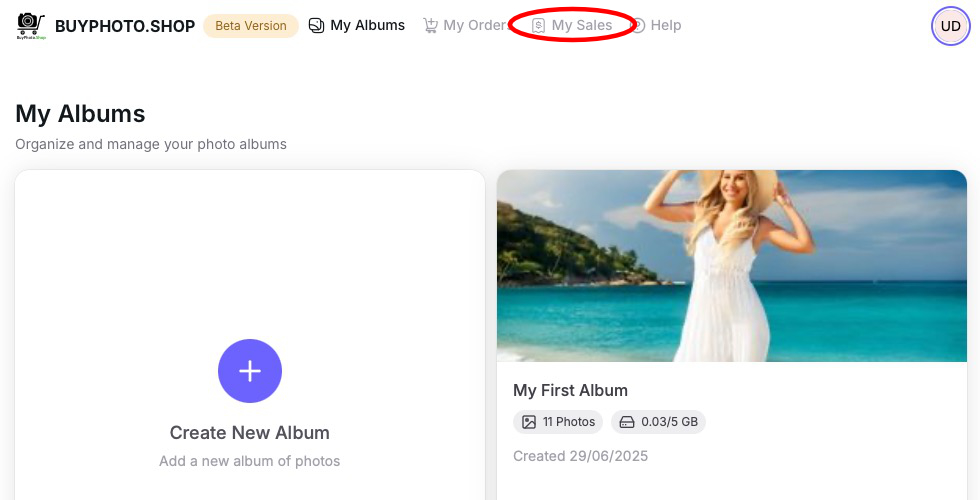Open the My First Album title
The image size is (980, 500).
(x=570, y=390)
